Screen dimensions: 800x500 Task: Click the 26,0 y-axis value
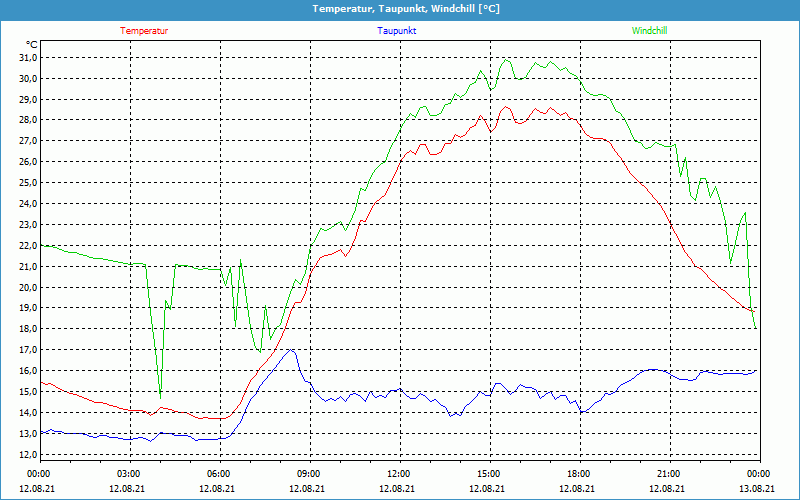29,162
